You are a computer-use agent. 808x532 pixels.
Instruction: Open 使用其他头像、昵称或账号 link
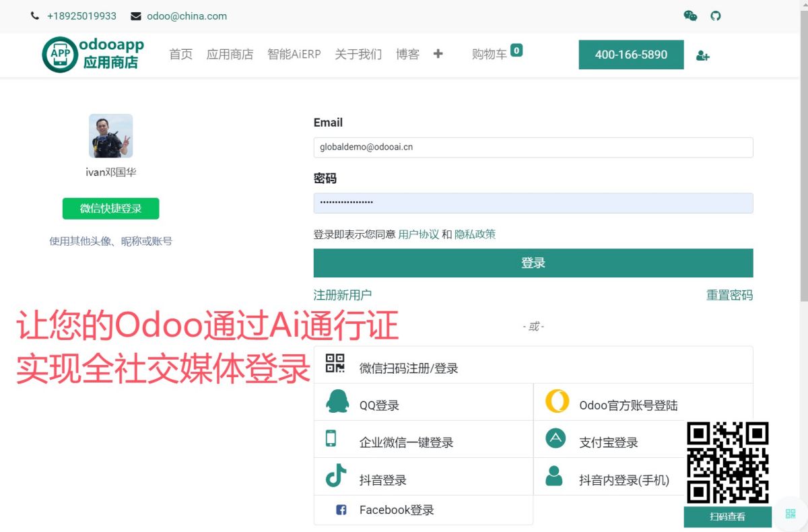(110, 241)
